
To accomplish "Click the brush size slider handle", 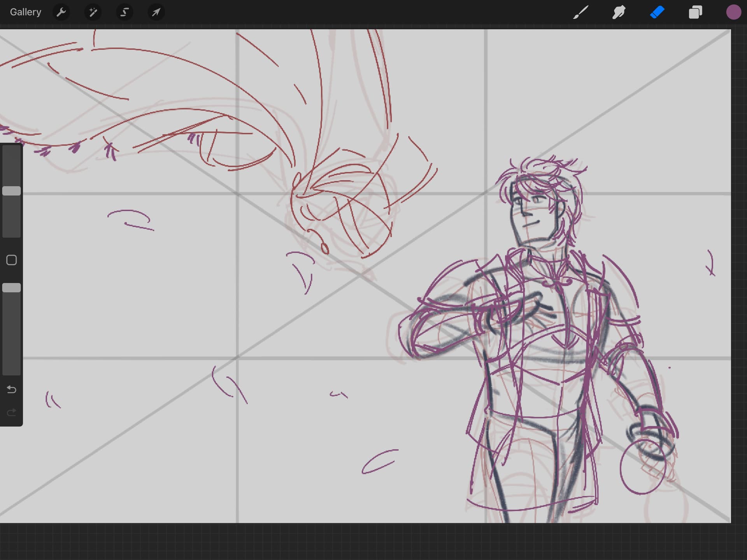I will [12, 191].
